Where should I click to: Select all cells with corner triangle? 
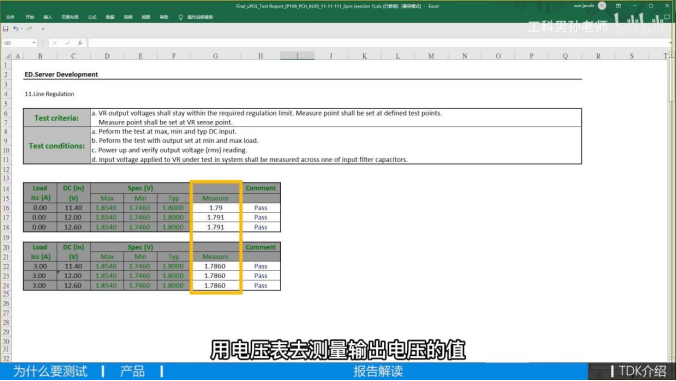pyautogui.click(x=7, y=56)
